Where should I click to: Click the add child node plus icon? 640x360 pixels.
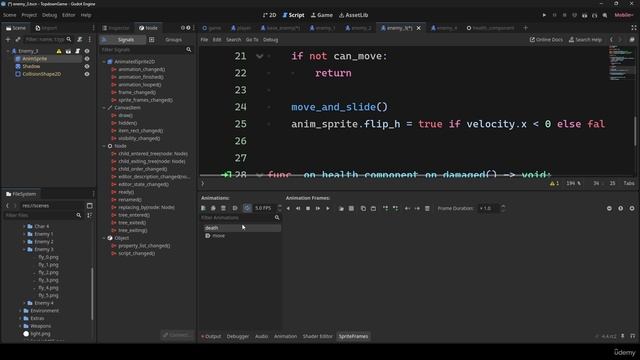point(8,39)
